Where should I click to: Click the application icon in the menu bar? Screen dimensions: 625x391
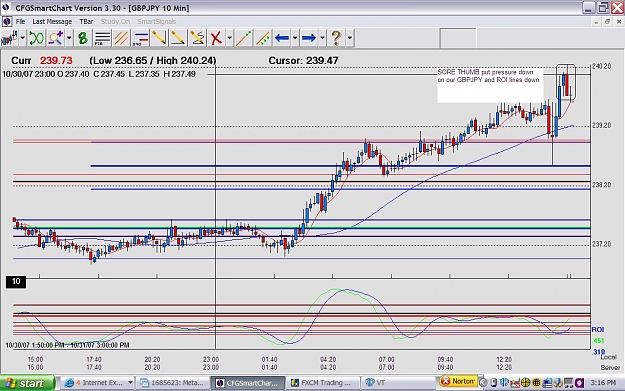point(7,22)
